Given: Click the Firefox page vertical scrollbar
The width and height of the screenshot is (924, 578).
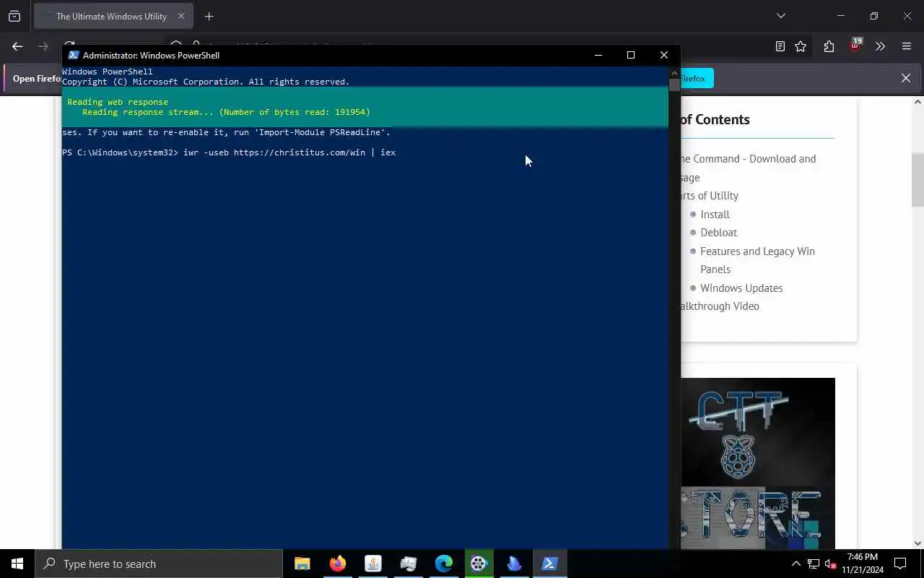Looking at the screenshot, I should click(x=918, y=179).
